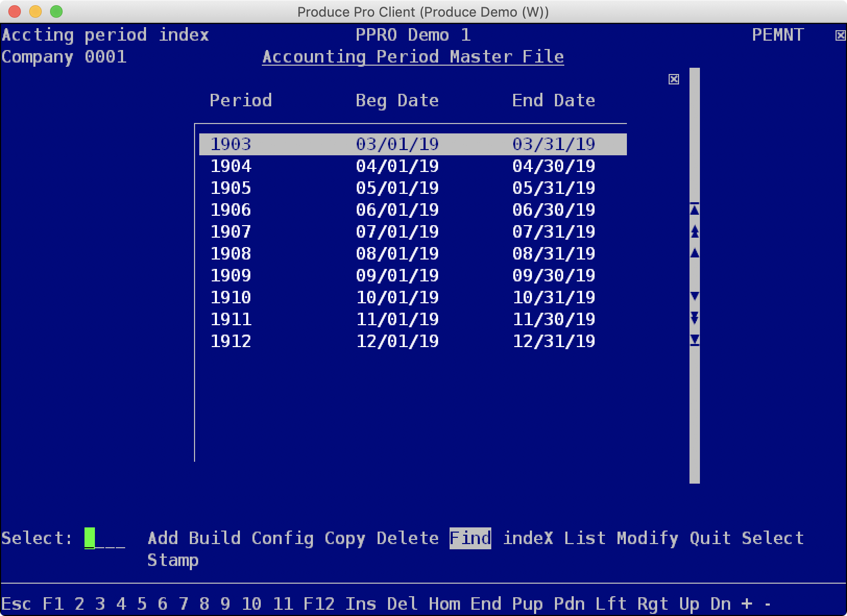This screenshot has height=616, width=847.
Task: Choose the Select command
Action: coord(773,538)
